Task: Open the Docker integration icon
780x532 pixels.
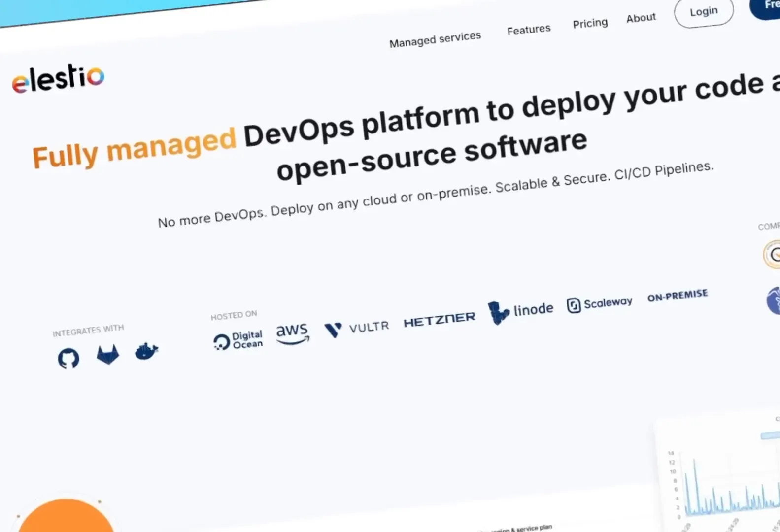Action: click(146, 351)
